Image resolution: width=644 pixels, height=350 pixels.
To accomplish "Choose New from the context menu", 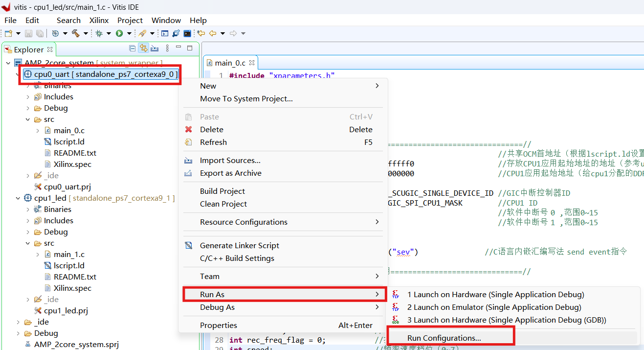I will (283, 86).
